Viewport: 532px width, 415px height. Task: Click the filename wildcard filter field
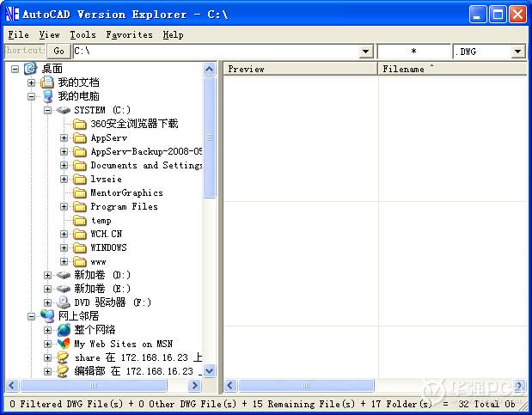coord(413,52)
